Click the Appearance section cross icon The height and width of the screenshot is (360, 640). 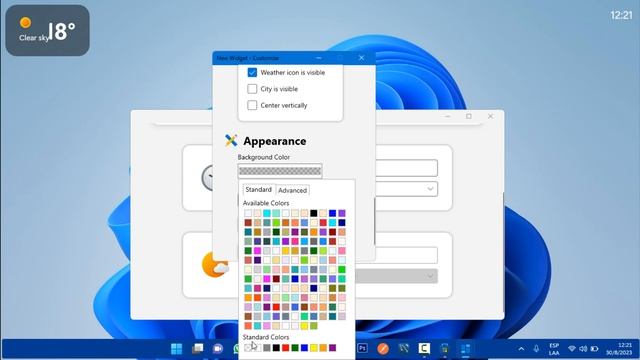pos(231,140)
